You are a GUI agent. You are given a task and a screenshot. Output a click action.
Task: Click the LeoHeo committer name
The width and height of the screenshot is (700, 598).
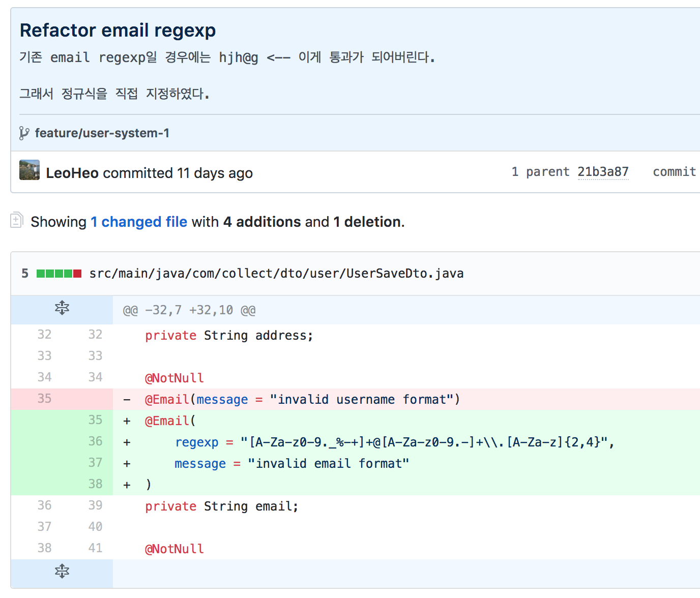(x=72, y=173)
